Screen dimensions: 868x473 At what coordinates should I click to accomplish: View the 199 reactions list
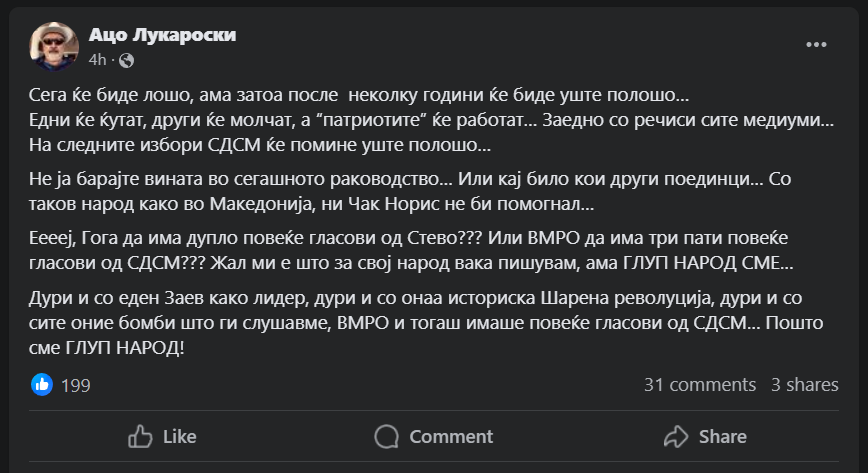[76, 385]
